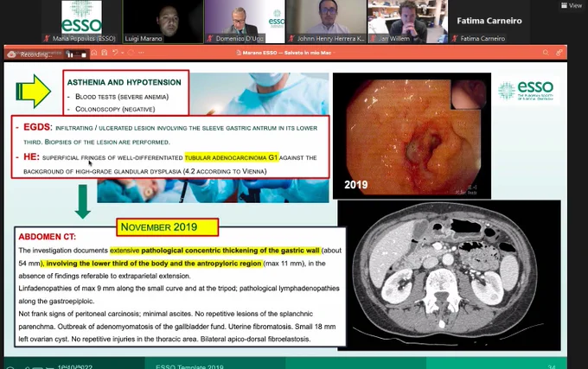Open the Home icon in PowerPoint toolbar
This screenshot has height=369, width=588.
(94, 53)
